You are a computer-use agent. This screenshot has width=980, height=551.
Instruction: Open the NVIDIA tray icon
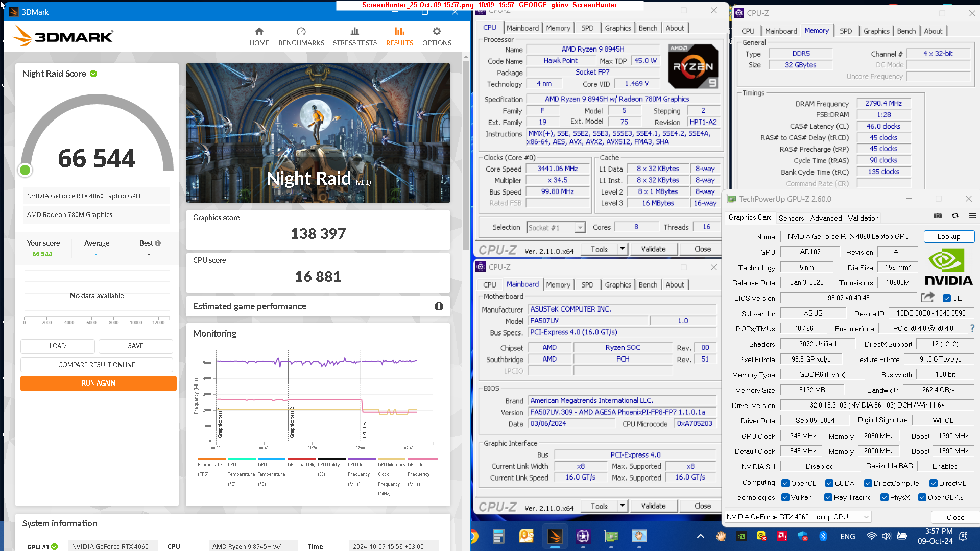coord(741,536)
